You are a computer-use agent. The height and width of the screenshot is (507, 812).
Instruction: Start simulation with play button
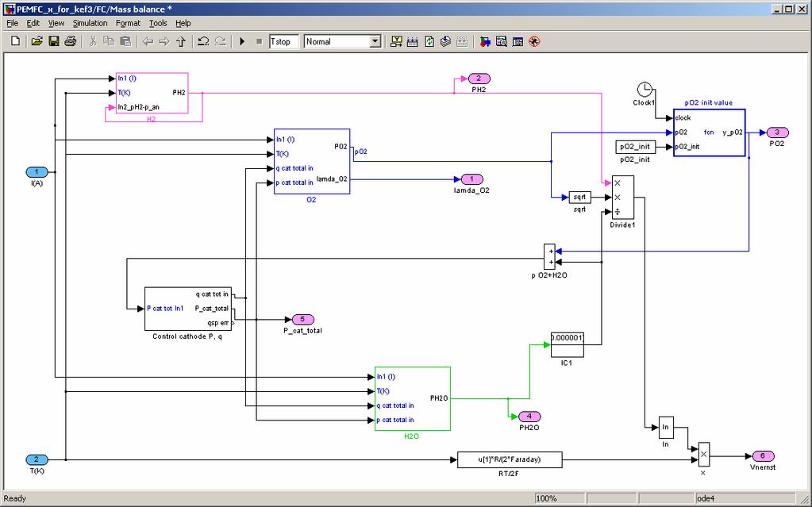pos(242,41)
